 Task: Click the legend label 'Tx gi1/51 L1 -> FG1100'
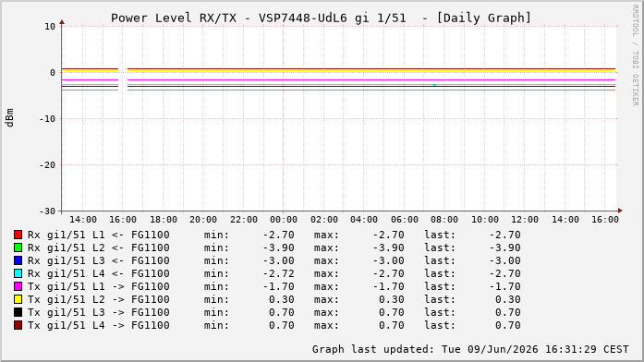(99, 286)
